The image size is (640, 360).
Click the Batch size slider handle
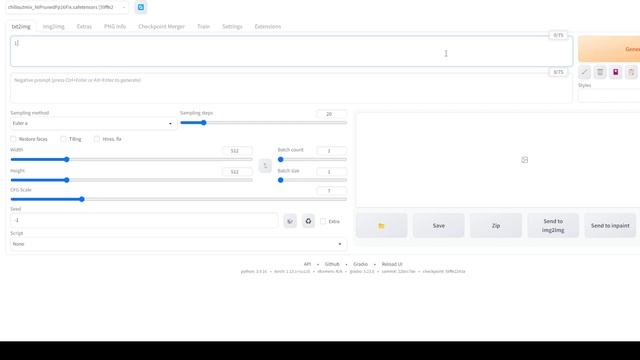(x=280, y=180)
